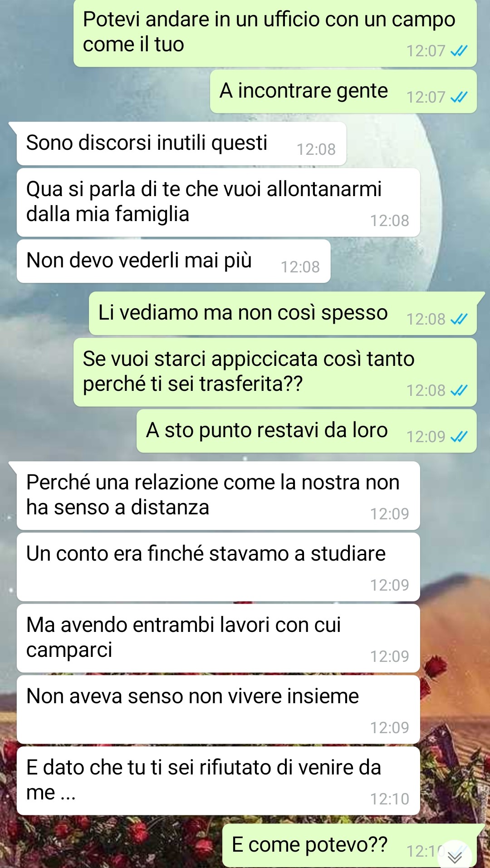Tap read ticks on 'Se vuoi starci appiccicata' message
The width and height of the screenshot is (490, 868).
point(459,390)
